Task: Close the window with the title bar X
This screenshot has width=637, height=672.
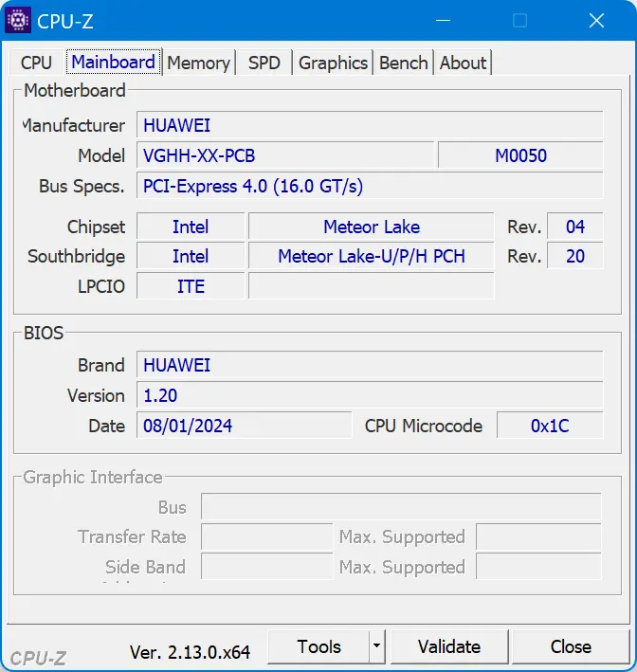Action: (x=596, y=20)
